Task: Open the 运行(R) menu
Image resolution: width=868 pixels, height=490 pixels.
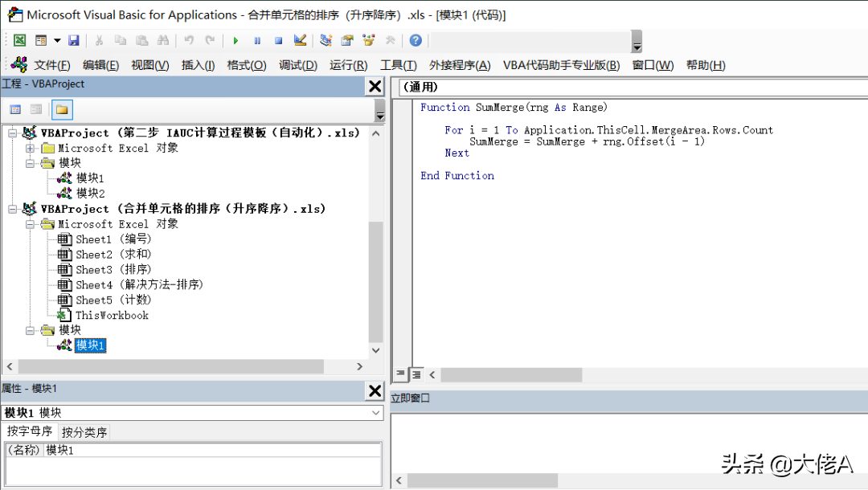Action: (349, 65)
